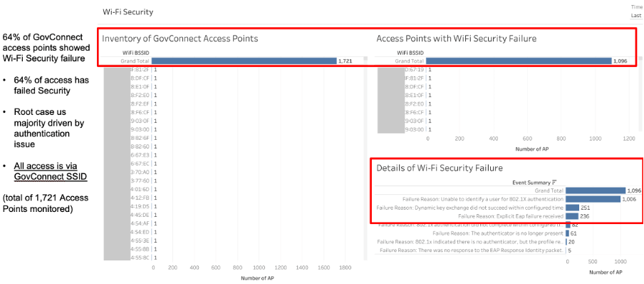Click the Event Summary column header
The height and width of the screenshot is (284, 644).
[531, 182]
